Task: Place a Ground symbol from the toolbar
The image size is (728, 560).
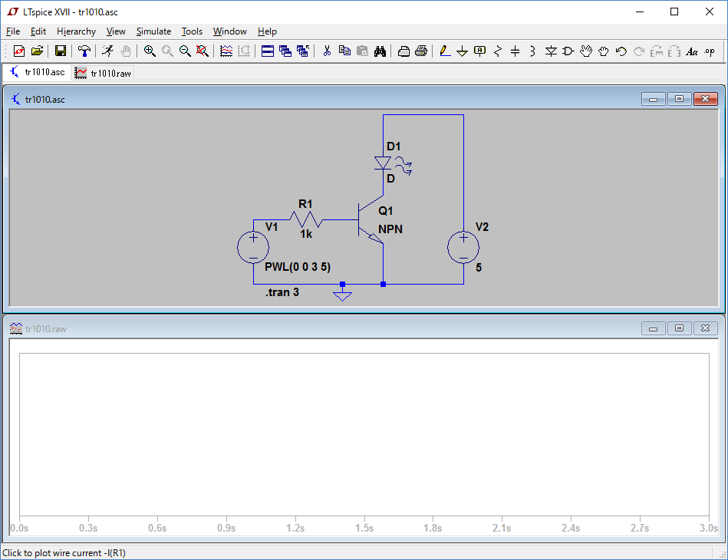Action: click(x=462, y=51)
